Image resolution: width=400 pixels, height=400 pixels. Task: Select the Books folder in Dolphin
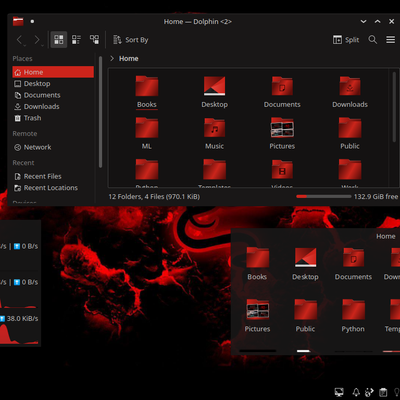click(x=147, y=92)
